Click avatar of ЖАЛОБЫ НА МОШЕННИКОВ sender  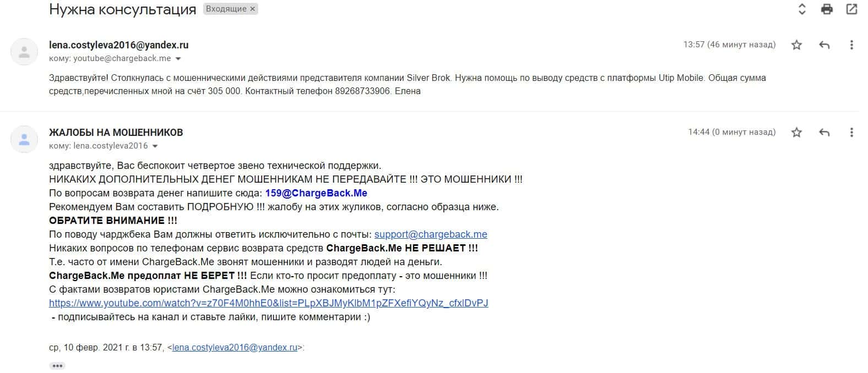click(24, 139)
